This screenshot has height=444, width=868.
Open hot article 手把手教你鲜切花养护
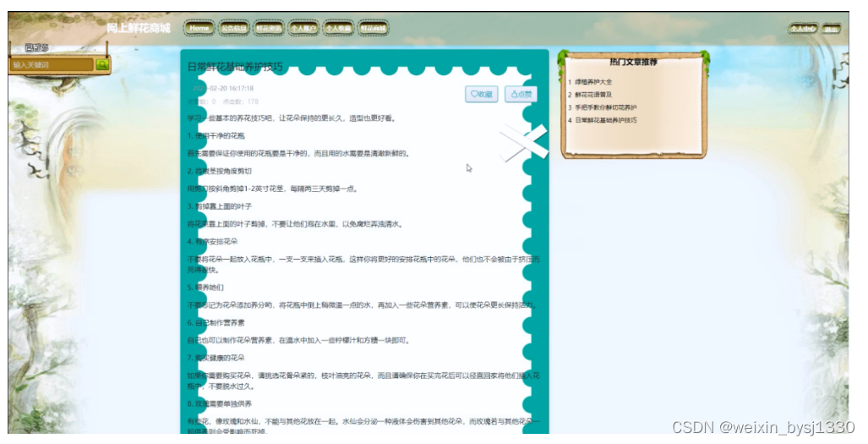pos(606,107)
